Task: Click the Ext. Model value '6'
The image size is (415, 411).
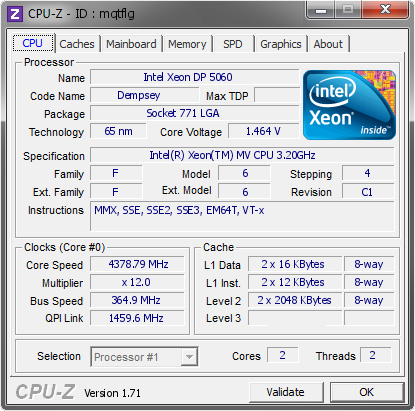Action: [244, 192]
